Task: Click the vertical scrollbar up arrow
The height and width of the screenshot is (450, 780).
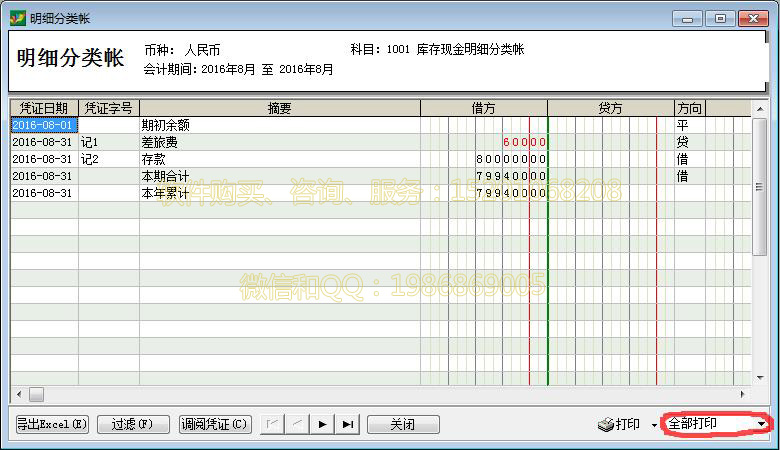Action: [x=760, y=108]
